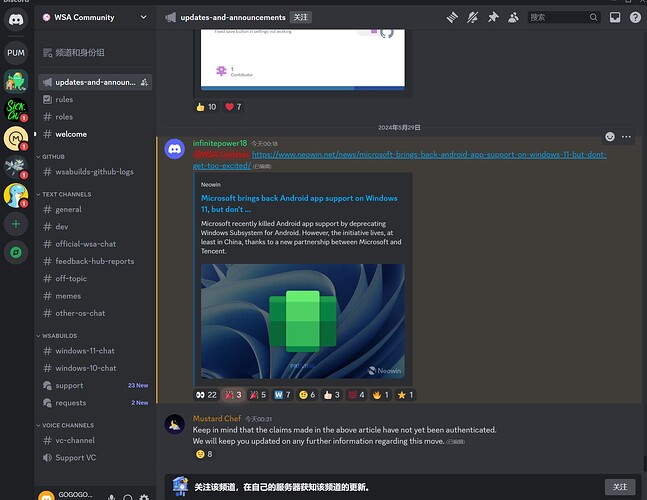647x500 pixels.
Task: Open wsabuilds-github-logs channel
Action: point(95,172)
